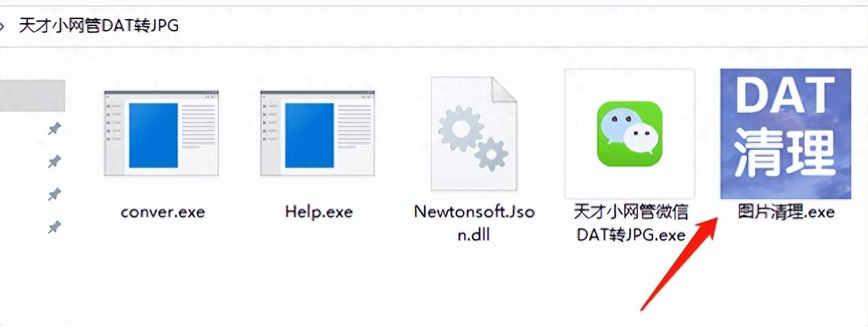Click the Help.exe filename label
This screenshot has height=327, width=868.
pos(318,212)
